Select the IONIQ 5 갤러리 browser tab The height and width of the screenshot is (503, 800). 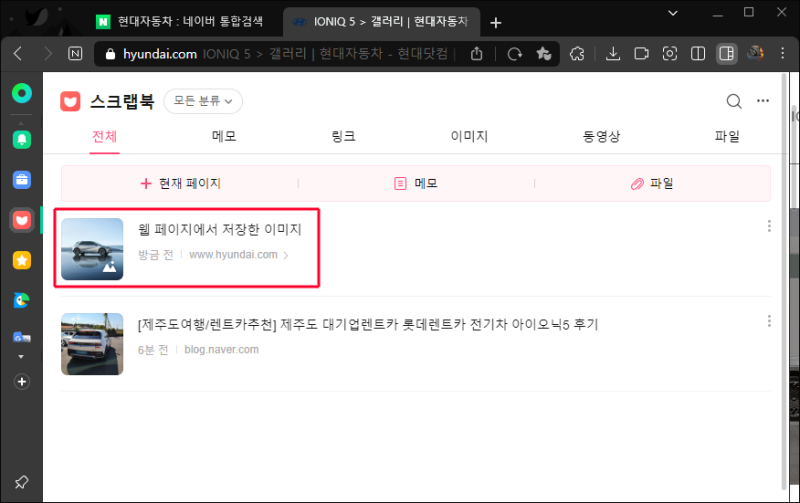[x=381, y=21]
